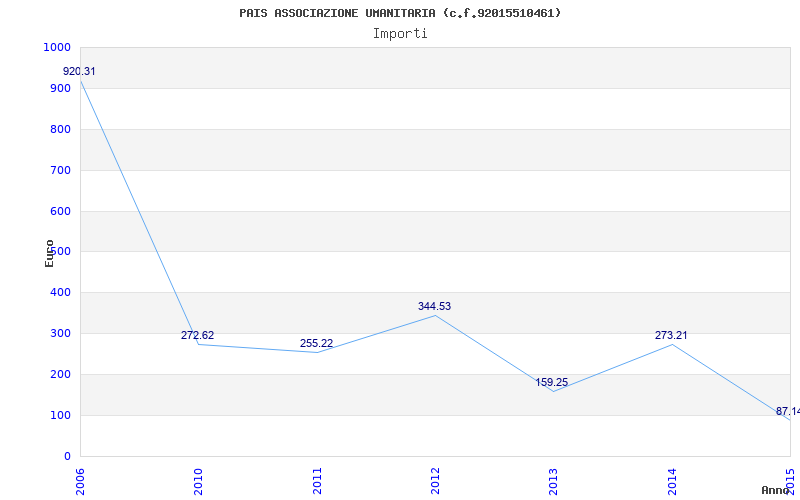Click the 2012 x-axis year label
This screenshot has width=800, height=500.
pyautogui.click(x=436, y=479)
